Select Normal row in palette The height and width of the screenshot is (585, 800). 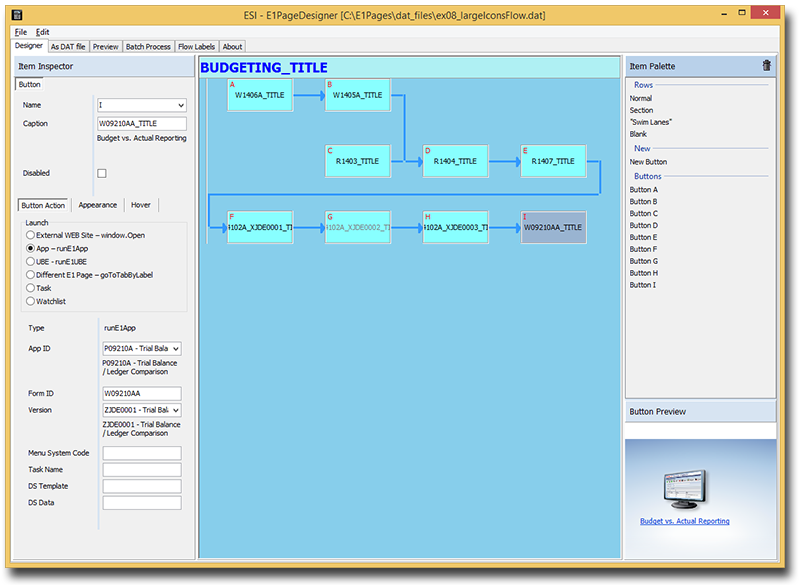(640, 98)
